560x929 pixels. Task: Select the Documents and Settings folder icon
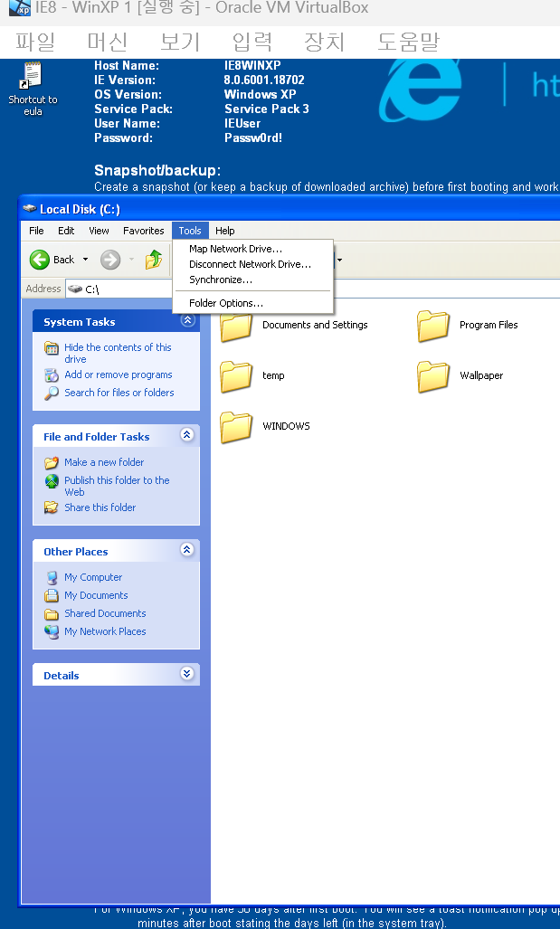click(236, 326)
